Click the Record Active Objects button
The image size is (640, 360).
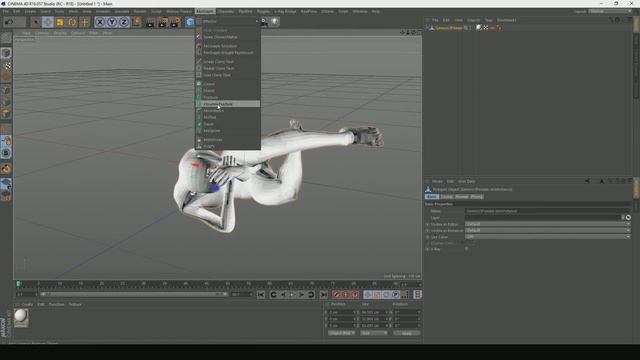336,295
